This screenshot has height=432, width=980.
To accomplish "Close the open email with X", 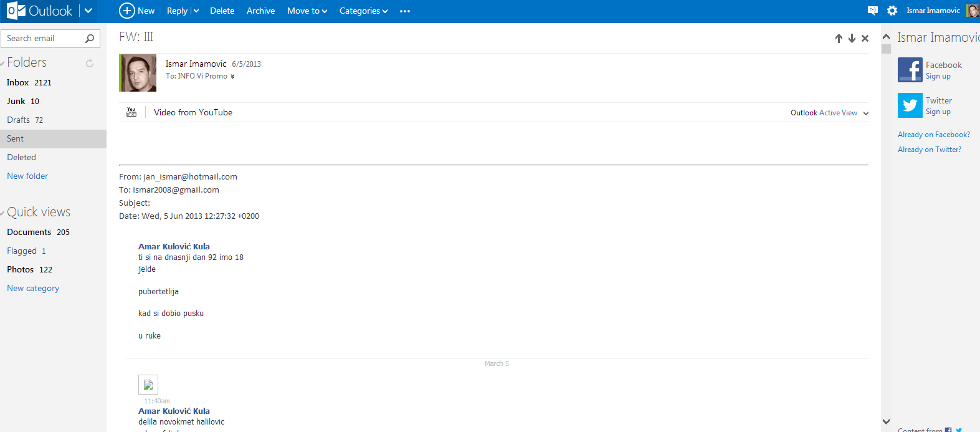I will [x=865, y=39].
